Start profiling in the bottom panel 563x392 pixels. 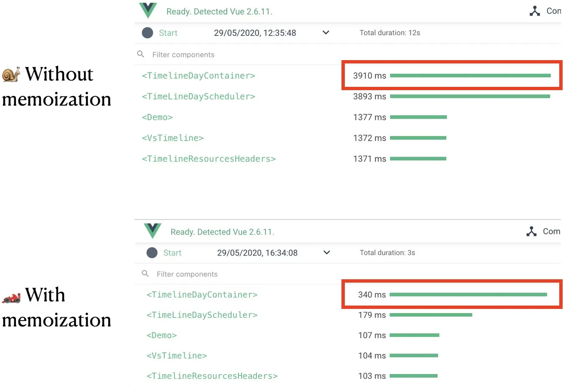172,253
